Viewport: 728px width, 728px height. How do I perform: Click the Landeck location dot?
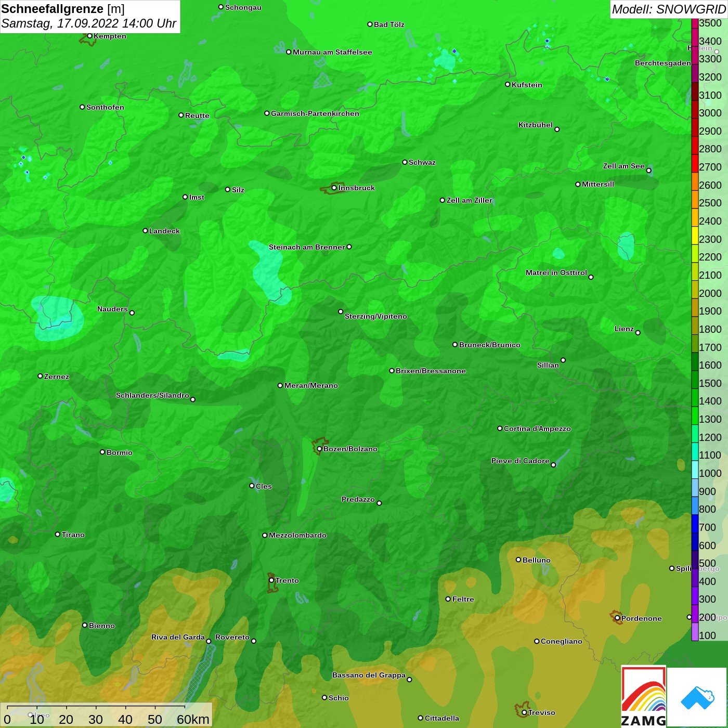(x=145, y=230)
